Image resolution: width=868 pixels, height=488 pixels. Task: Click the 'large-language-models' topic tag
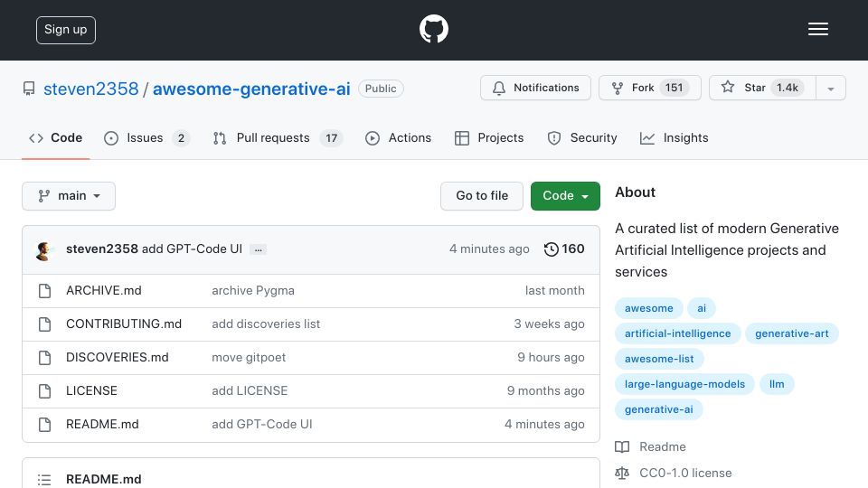click(684, 384)
